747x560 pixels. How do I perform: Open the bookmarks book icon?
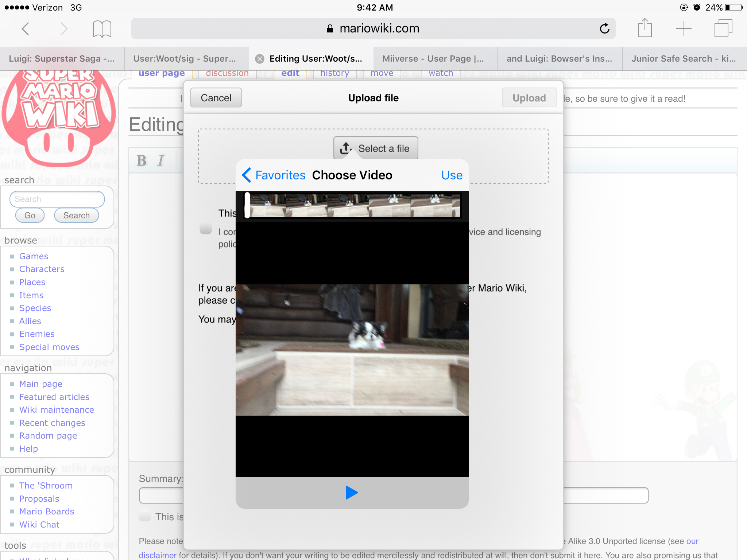click(102, 28)
